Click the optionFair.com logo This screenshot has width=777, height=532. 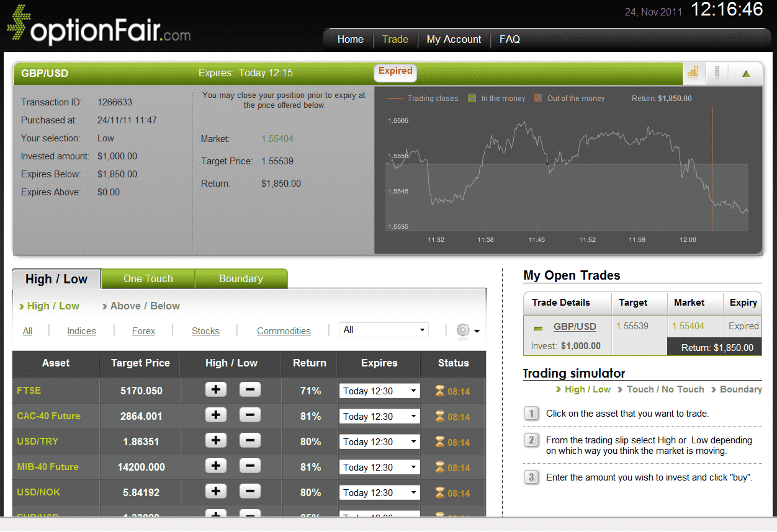(x=99, y=26)
